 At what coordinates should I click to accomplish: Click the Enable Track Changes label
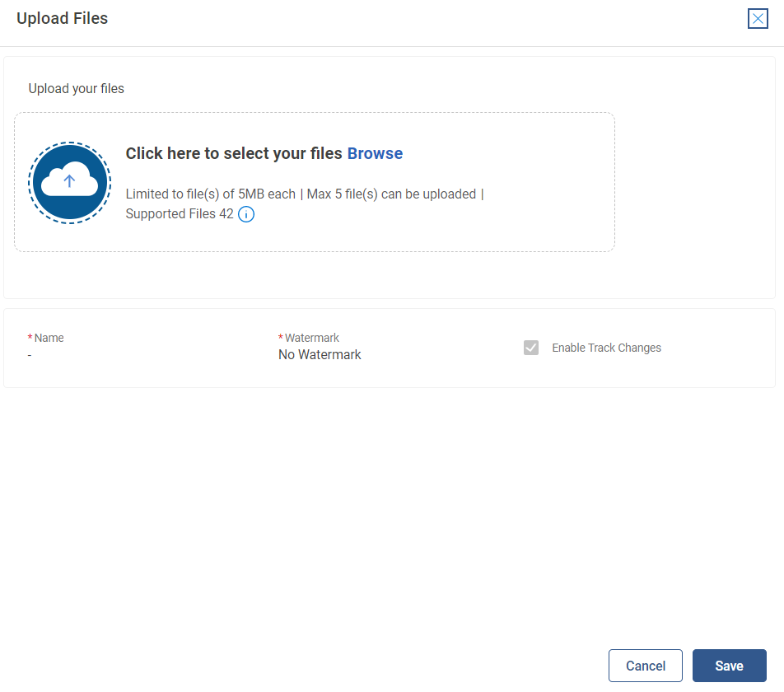click(606, 348)
